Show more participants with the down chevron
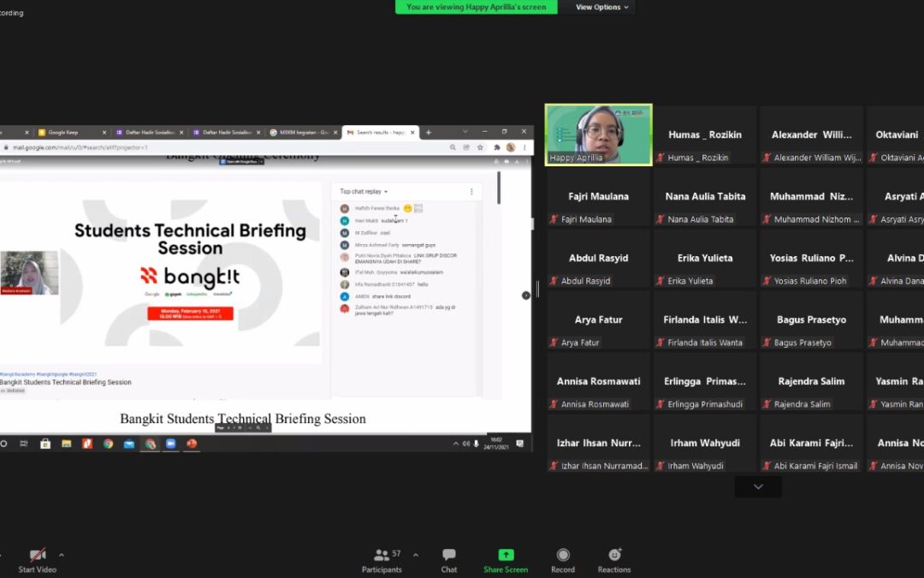Image resolution: width=924 pixels, height=578 pixels. coord(758,486)
